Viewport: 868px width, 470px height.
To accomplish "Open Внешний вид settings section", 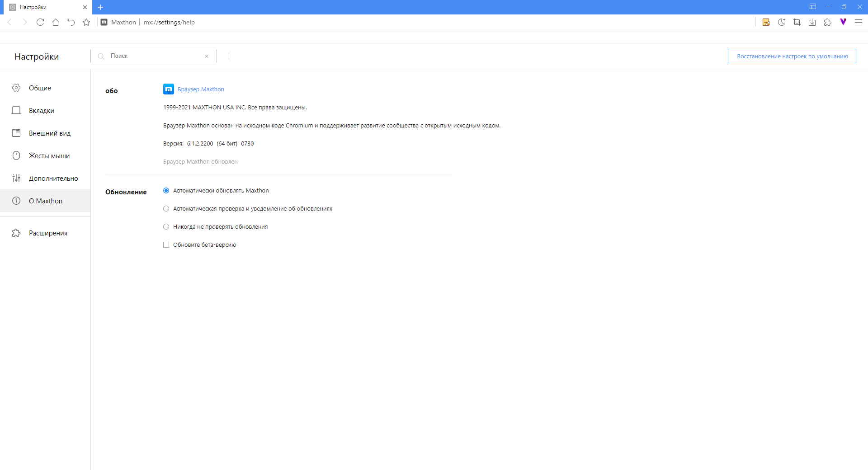I will pos(45,133).
